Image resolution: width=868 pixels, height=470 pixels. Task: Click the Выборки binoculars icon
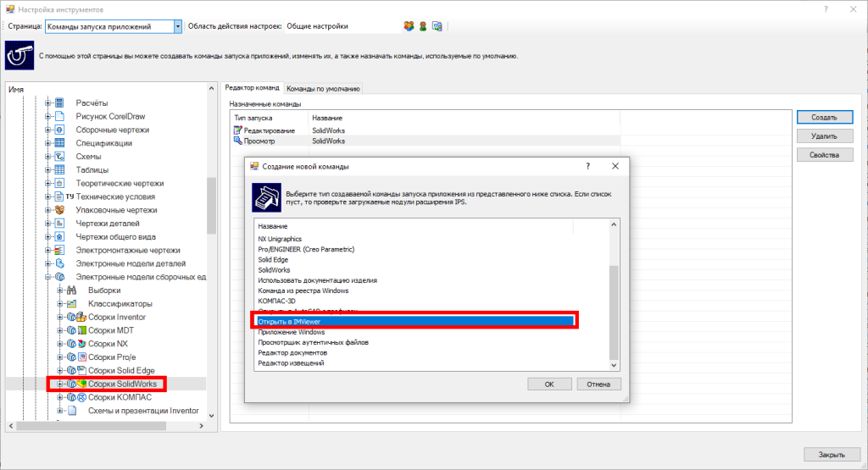(72, 290)
